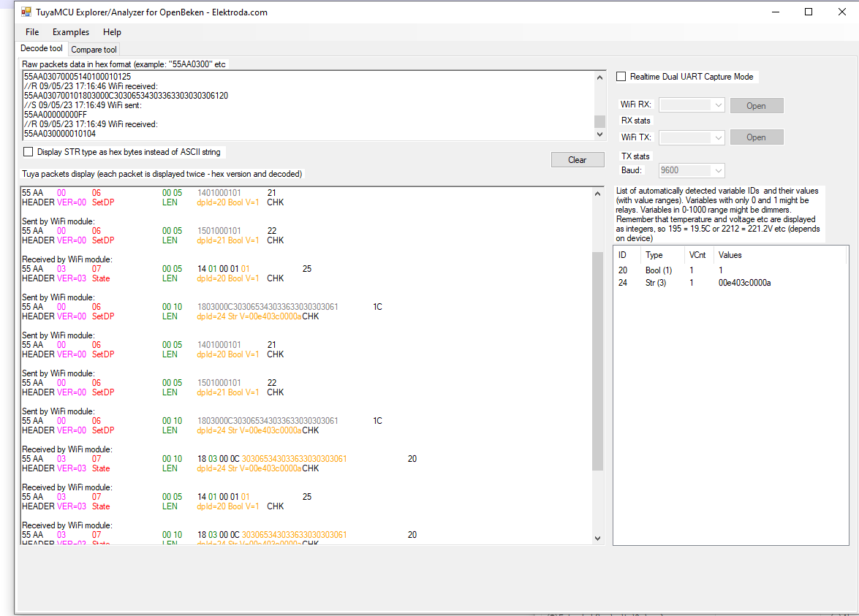This screenshot has height=616, width=859.
Task: Click the packets display scroll down arrow
Action: coord(598,539)
